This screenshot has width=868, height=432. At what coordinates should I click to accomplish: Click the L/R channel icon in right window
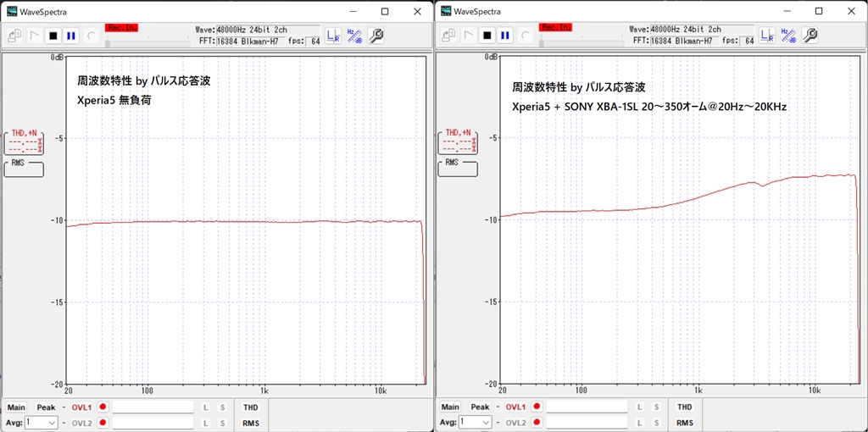pos(766,36)
